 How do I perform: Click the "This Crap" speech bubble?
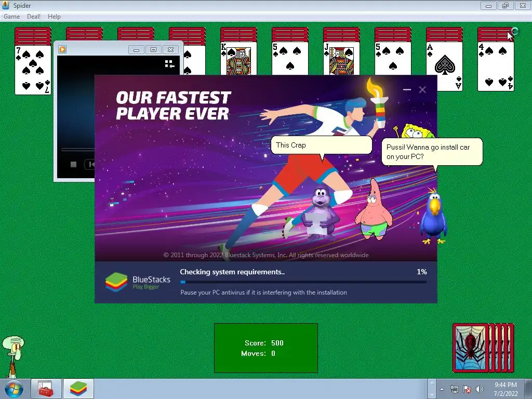tap(321, 145)
